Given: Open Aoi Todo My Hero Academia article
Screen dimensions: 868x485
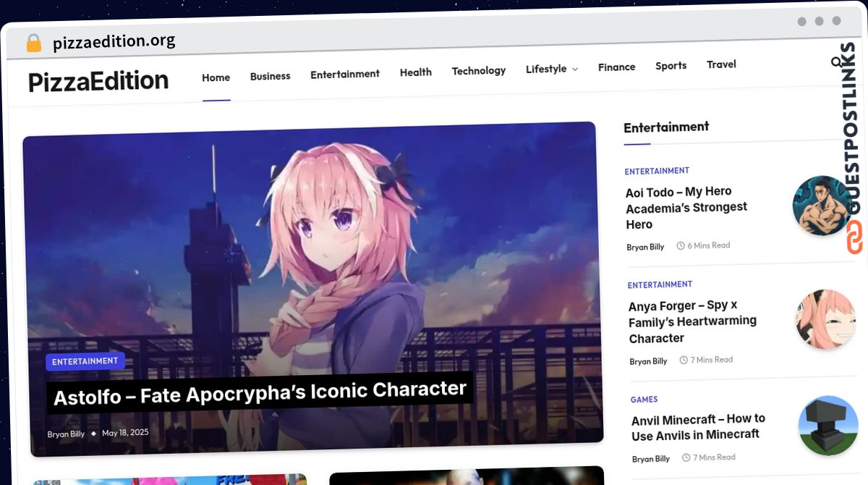Looking at the screenshot, I should [686, 208].
